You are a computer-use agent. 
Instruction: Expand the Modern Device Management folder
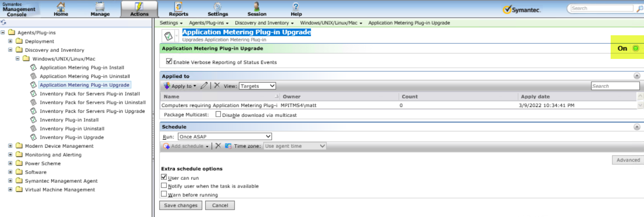10,146
